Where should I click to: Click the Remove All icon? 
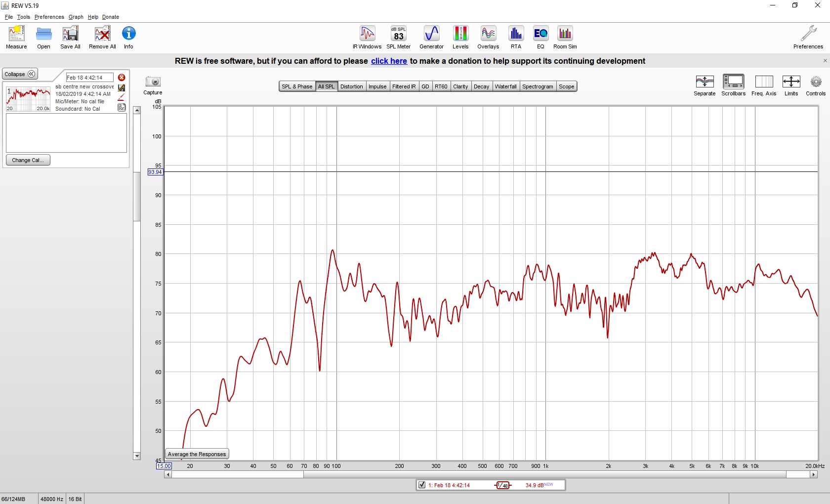tap(102, 38)
